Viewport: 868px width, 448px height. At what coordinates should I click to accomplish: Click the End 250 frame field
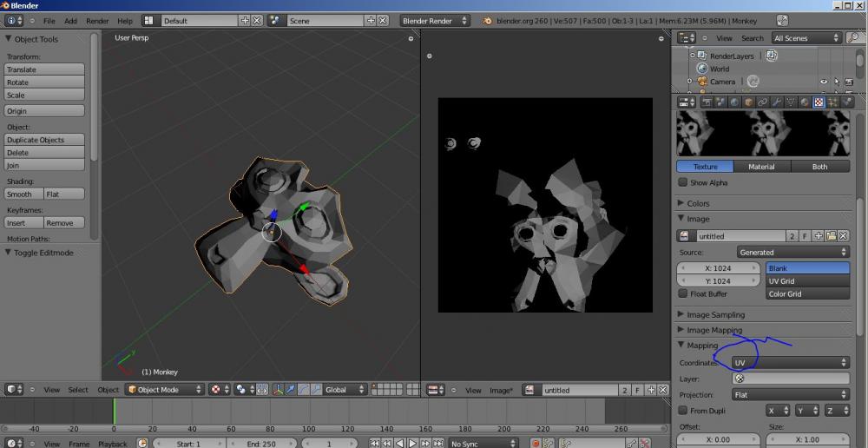(260, 444)
